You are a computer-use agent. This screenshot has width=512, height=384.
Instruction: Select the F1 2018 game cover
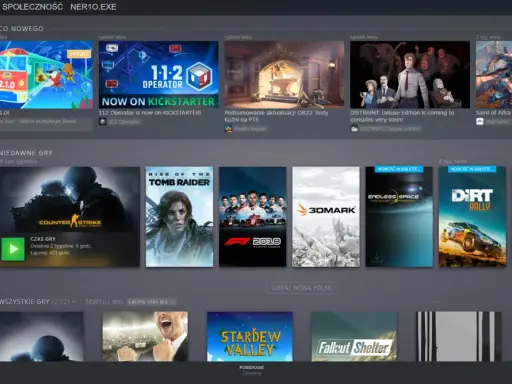click(x=253, y=217)
